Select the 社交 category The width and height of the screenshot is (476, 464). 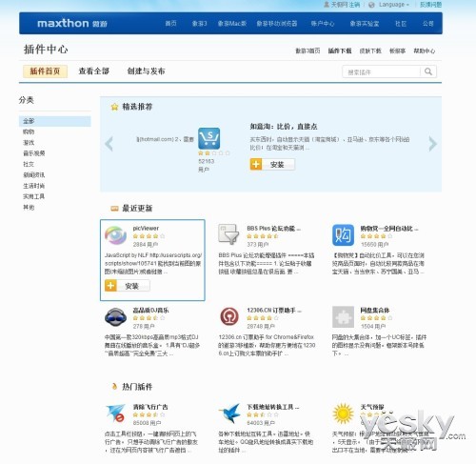[x=29, y=164]
